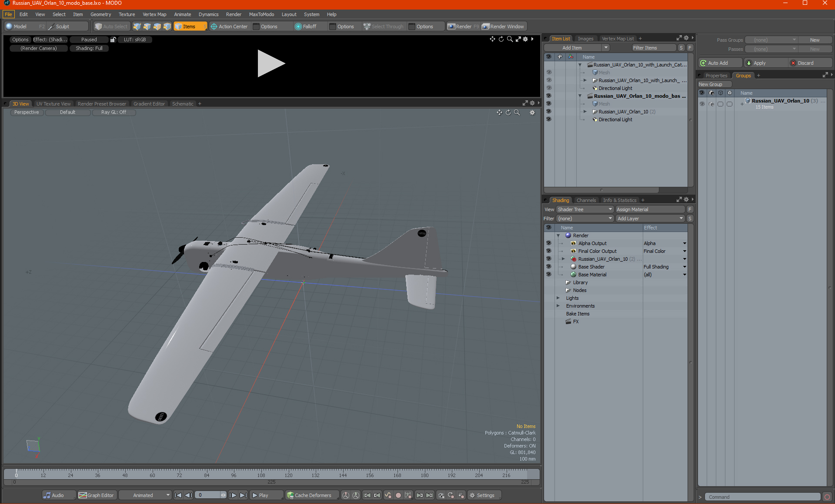The height and width of the screenshot is (504, 835).
Task: Toggle visibility of Final Color Output layer
Action: pyautogui.click(x=548, y=251)
